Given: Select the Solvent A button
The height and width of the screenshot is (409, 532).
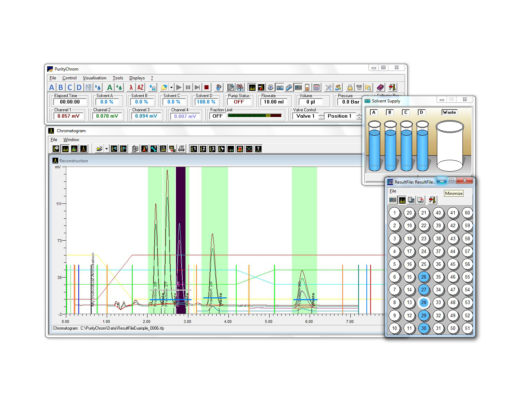Looking at the screenshot, I should [52, 87].
